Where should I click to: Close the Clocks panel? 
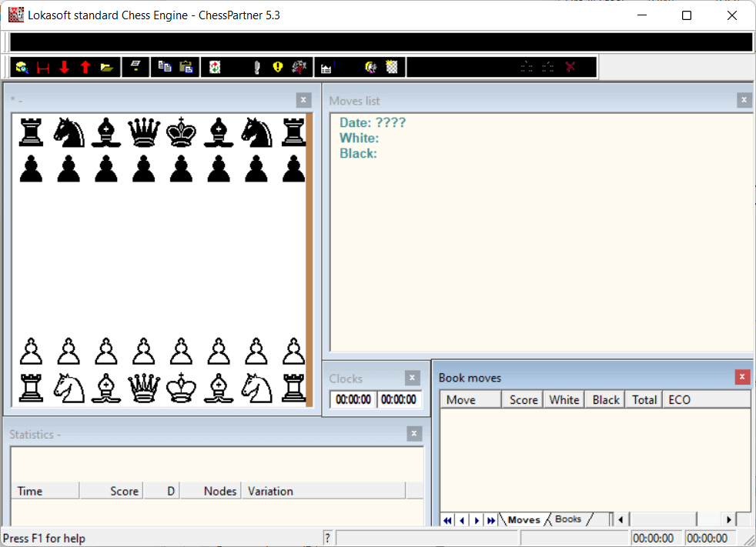pos(412,377)
